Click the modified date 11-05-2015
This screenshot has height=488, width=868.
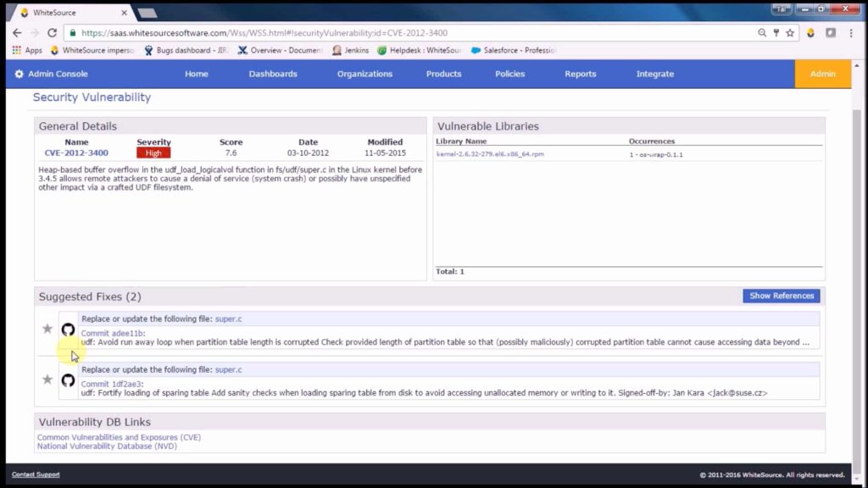click(x=386, y=153)
